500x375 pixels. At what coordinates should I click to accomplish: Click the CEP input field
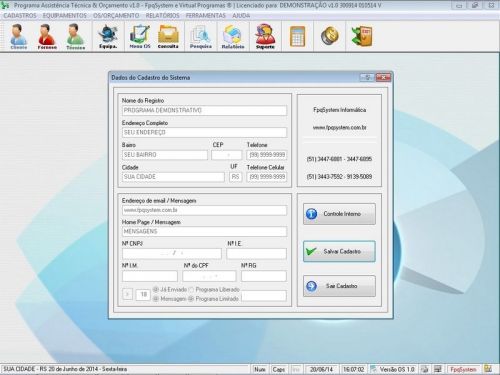tap(227, 155)
